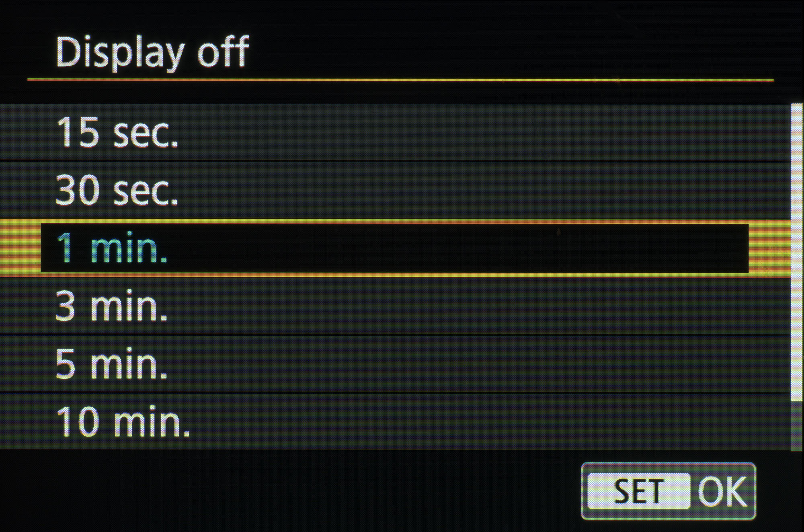
Task: Click the OK label beside SET
Action: click(x=722, y=491)
